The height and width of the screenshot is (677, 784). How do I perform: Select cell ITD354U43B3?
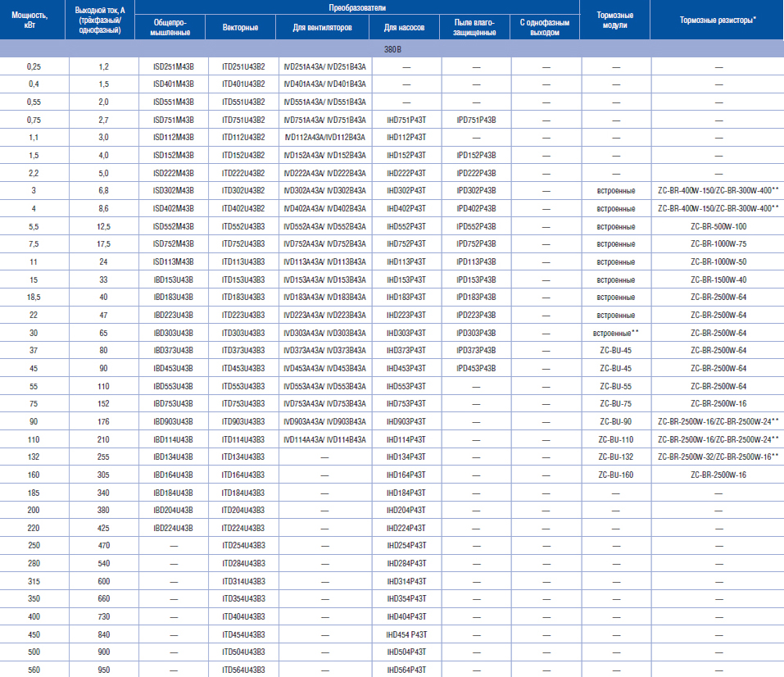tap(243, 599)
